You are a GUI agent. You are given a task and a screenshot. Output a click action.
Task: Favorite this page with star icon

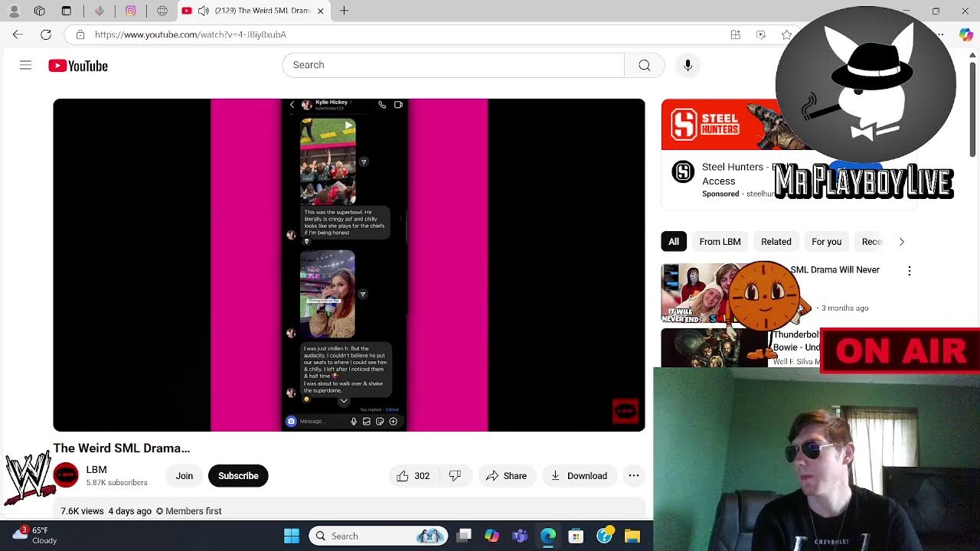786,34
